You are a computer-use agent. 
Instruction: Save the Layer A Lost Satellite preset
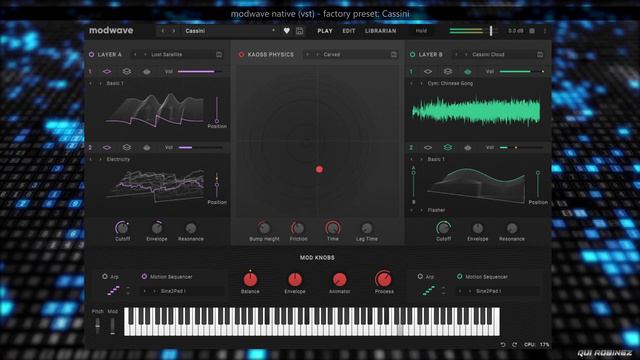coord(219,54)
